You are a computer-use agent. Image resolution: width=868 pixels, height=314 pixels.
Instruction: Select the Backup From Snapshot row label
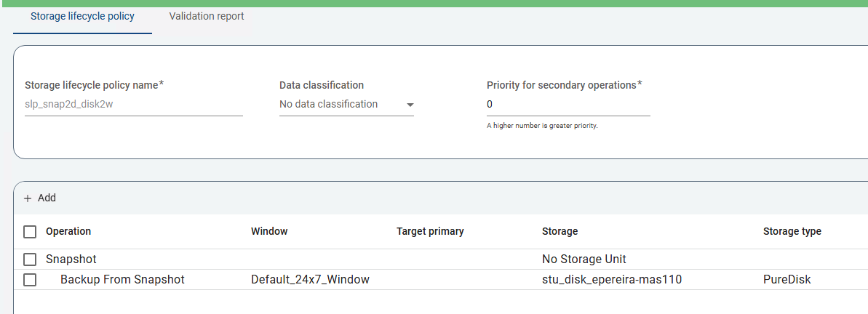pos(122,280)
